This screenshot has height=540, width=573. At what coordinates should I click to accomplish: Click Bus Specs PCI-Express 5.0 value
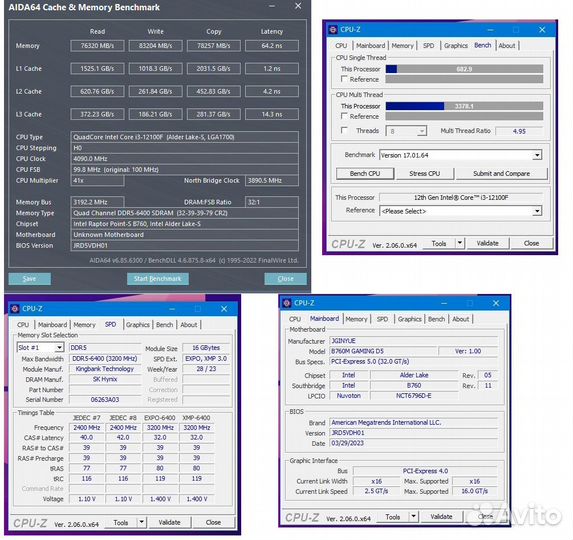coord(413,361)
